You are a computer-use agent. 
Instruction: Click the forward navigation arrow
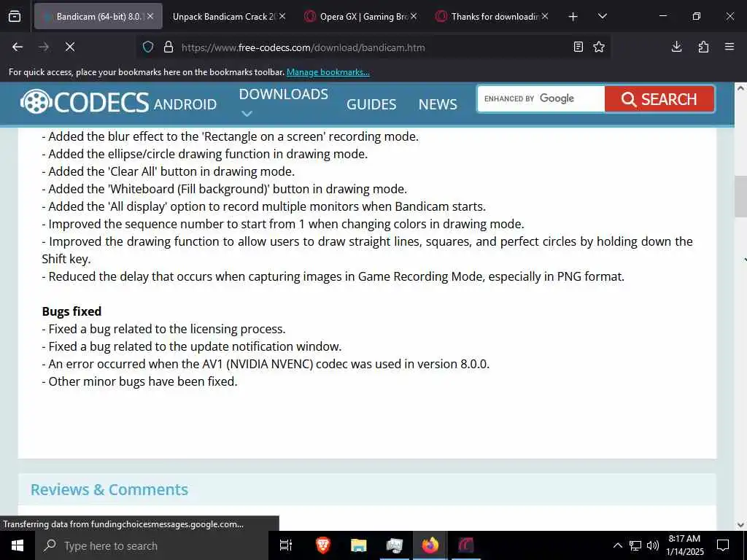[x=44, y=47]
